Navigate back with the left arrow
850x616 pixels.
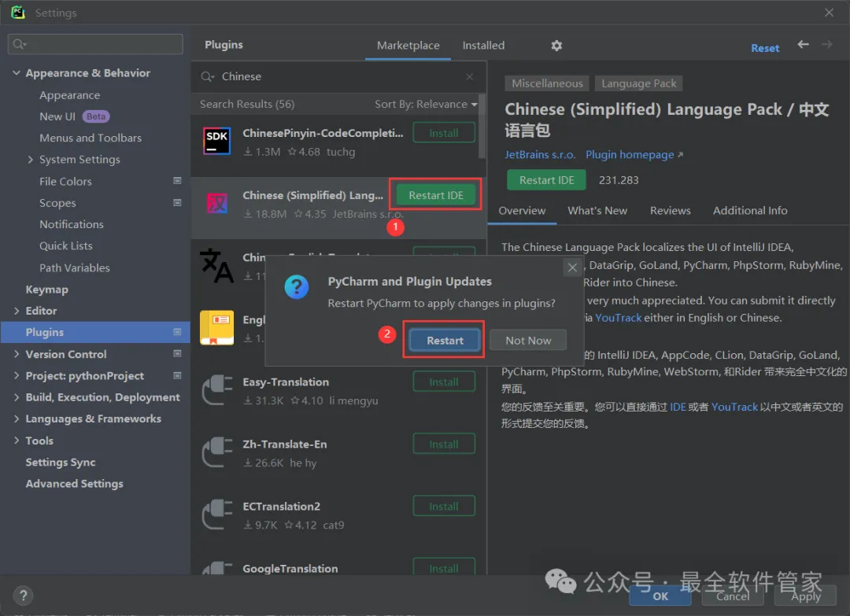[803, 44]
